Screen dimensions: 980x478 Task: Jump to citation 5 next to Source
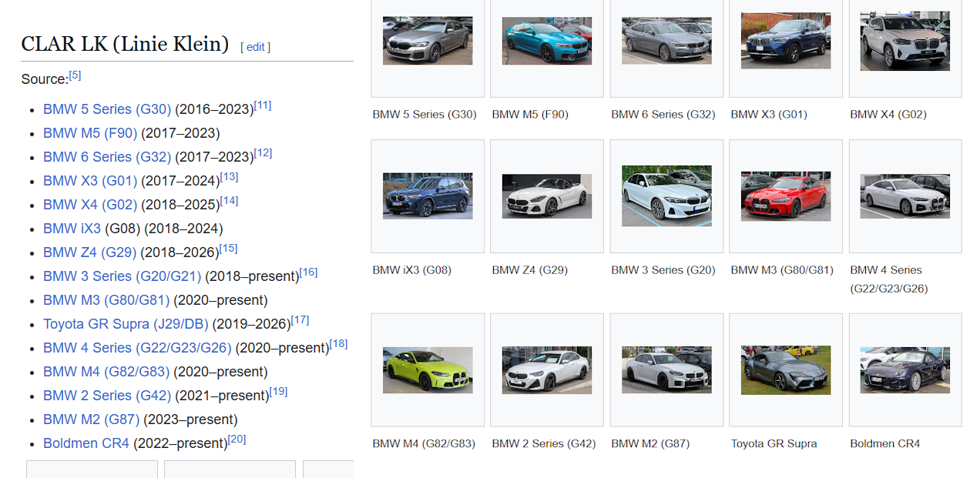coord(75,75)
